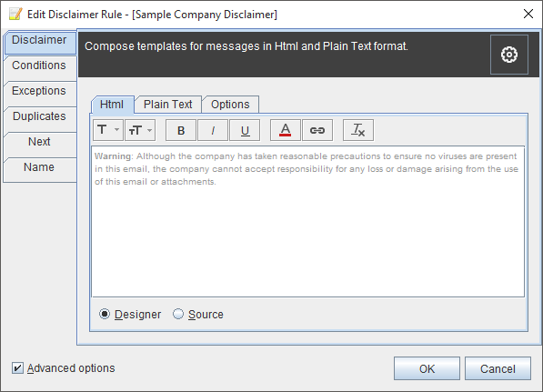
Task: Open the font color picker
Action: [286, 130]
